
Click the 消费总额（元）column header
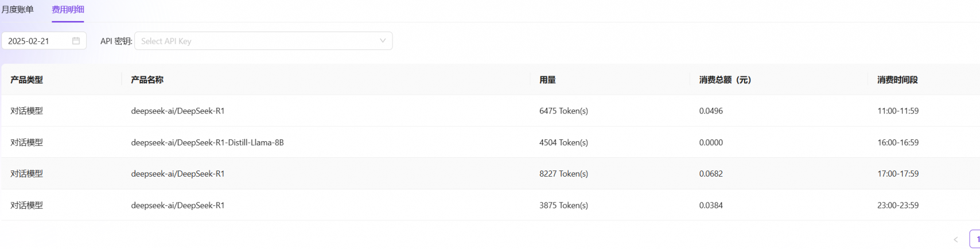[725, 80]
